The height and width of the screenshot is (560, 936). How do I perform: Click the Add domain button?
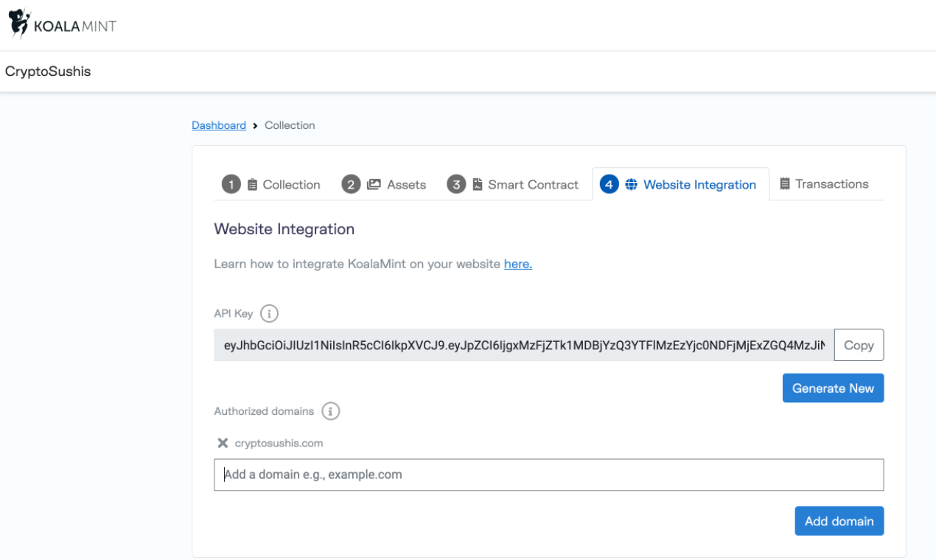click(x=839, y=521)
